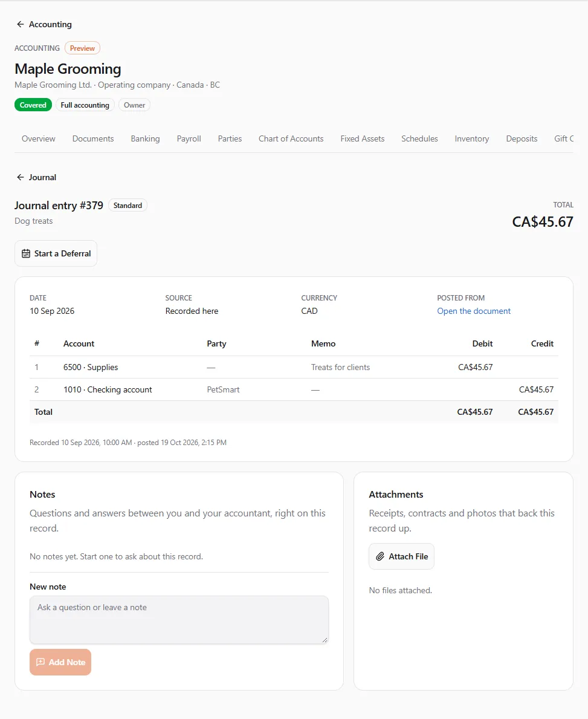
Task: Click the Party column header
Action: click(x=216, y=344)
